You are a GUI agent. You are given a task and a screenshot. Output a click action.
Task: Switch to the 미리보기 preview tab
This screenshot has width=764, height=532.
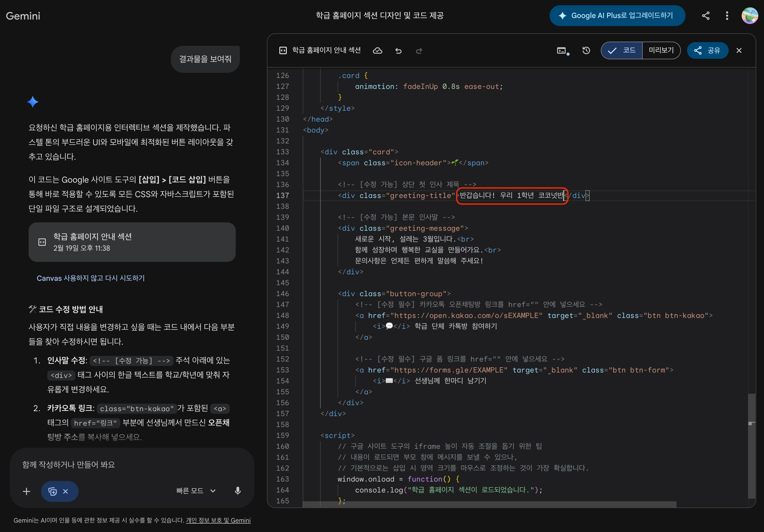tap(661, 50)
